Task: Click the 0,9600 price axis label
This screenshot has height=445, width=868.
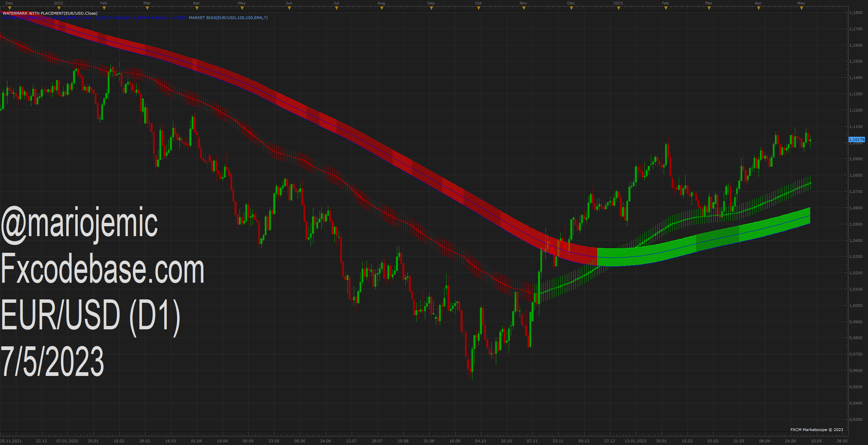Action: pos(856,370)
